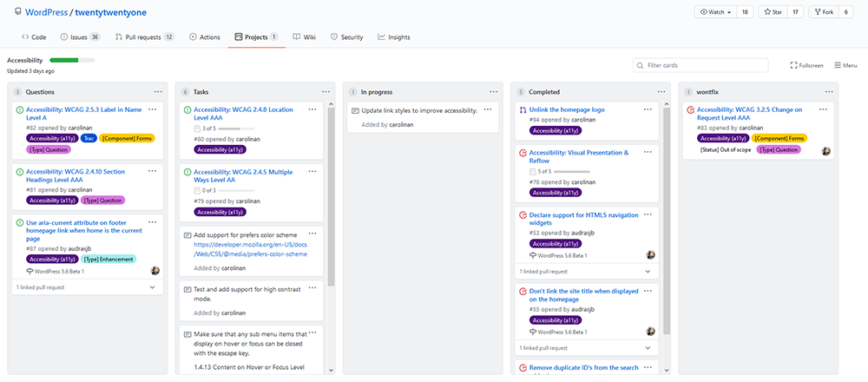The height and width of the screenshot is (382, 868).
Task: Click the Trac label on card #82
Action: coord(89,138)
